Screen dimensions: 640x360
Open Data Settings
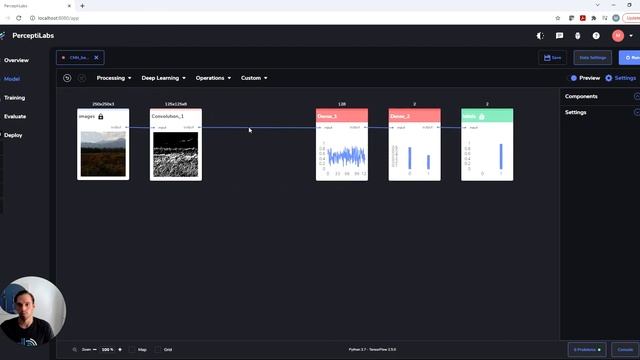[593, 58]
